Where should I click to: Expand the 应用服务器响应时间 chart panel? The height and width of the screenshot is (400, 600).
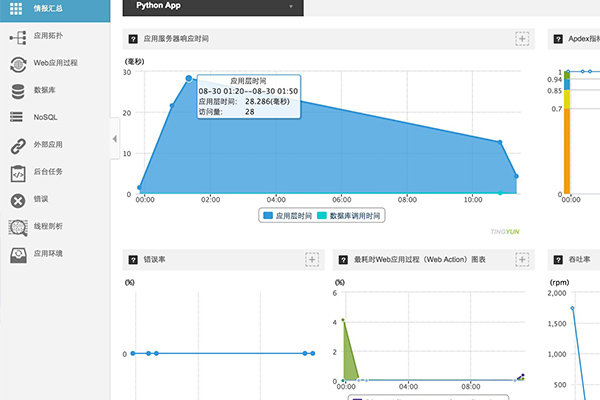point(521,39)
